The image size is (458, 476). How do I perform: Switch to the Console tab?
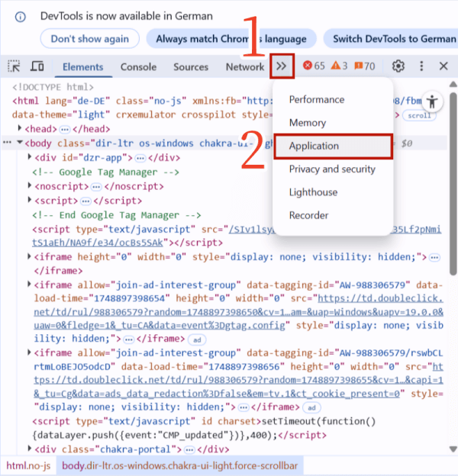coord(138,67)
